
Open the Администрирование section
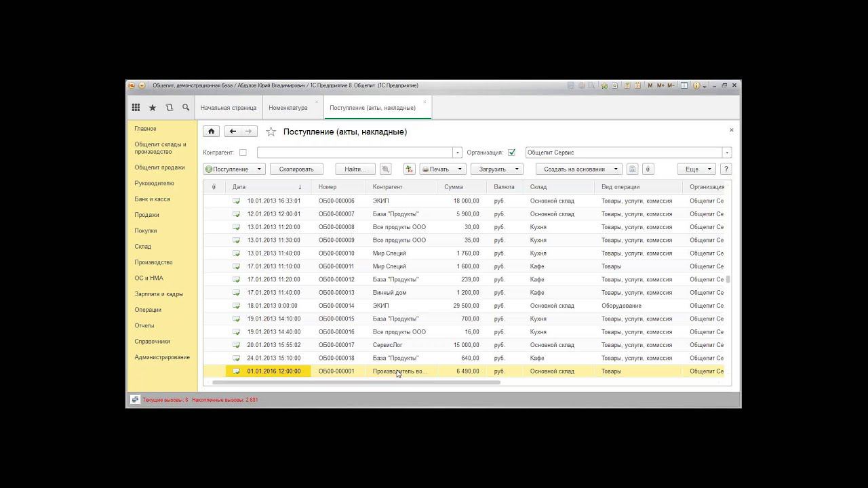click(162, 357)
